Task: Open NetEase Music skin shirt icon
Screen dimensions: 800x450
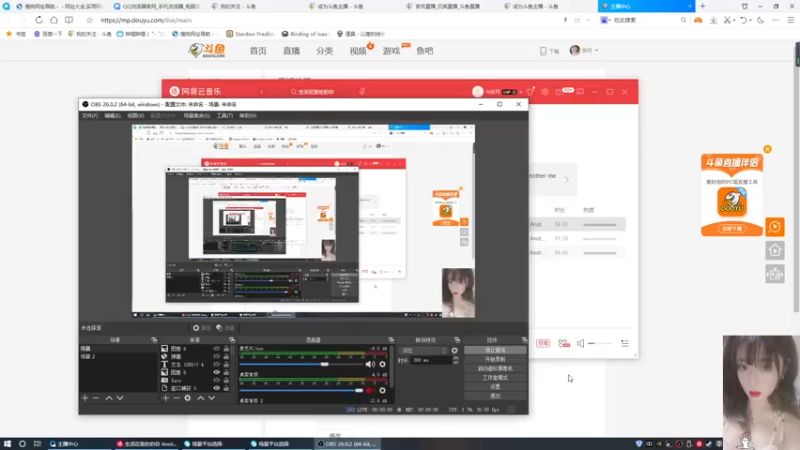Action: [530, 92]
